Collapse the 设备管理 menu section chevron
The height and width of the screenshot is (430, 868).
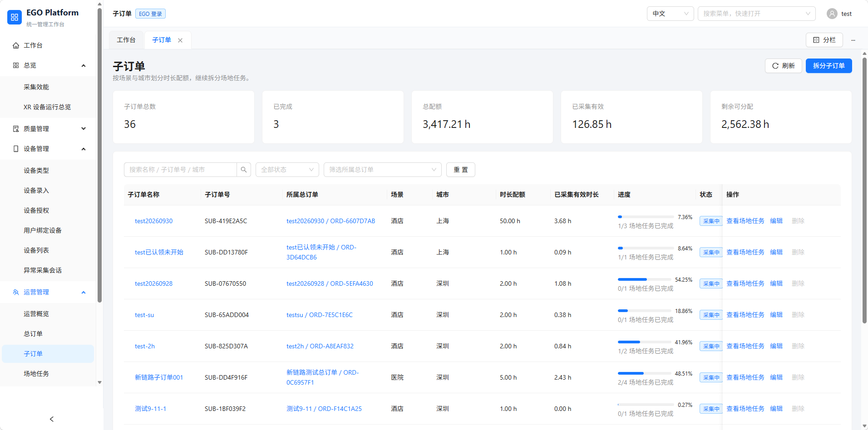(84, 149)
